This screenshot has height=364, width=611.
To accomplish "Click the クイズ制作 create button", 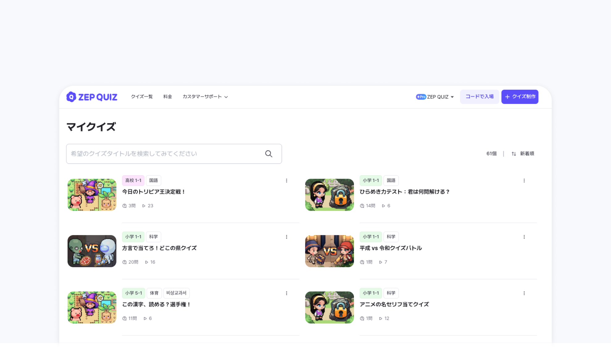I will [520, 97].
